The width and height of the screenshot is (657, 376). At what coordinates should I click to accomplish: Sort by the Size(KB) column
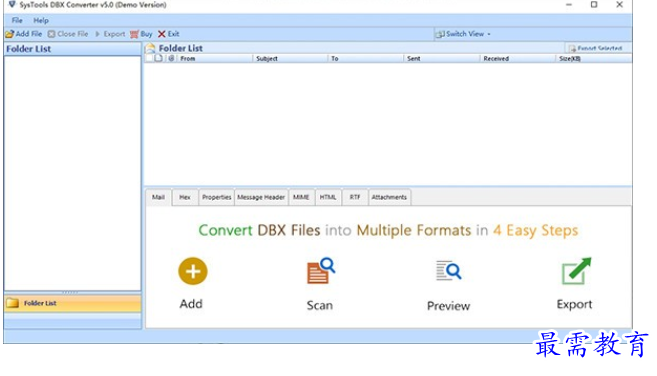pyautogui.click(x=594, y=59)
